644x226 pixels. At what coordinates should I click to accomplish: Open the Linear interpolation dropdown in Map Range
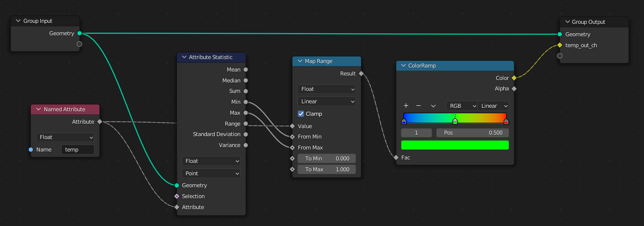point(327,101)
